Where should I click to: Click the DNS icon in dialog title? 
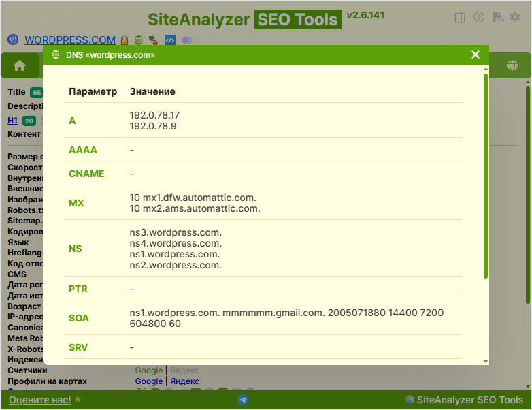pos(56,54)
